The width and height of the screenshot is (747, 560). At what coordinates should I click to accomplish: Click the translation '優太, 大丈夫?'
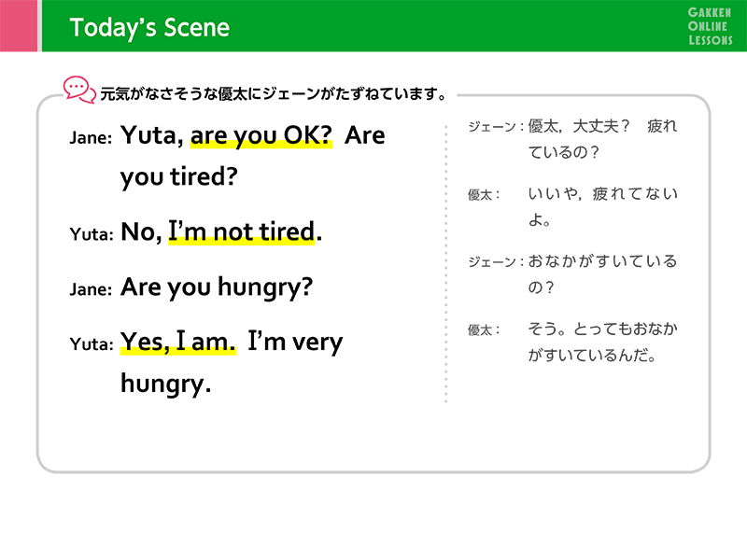pos(579,126)
